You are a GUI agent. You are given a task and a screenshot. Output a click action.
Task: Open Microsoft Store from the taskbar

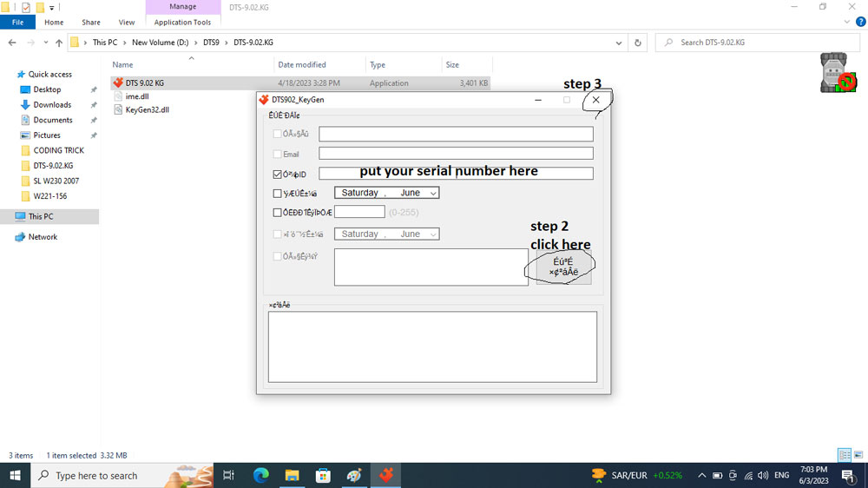(323, 475)
